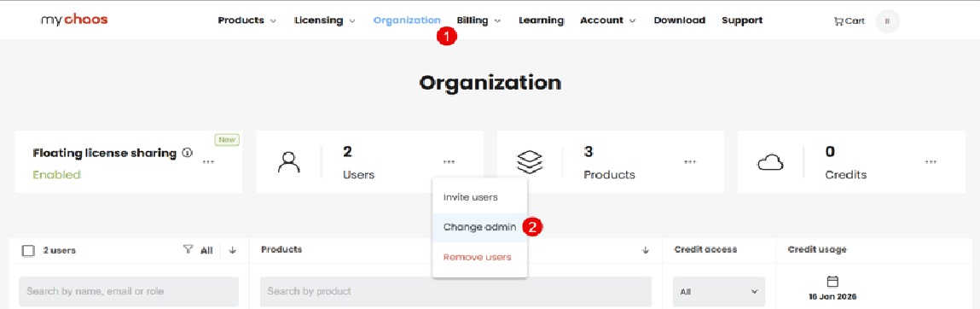Go to the Organization nav item
Image resolution: width=980 pixels, height=309 pixels.
(407, 20)
